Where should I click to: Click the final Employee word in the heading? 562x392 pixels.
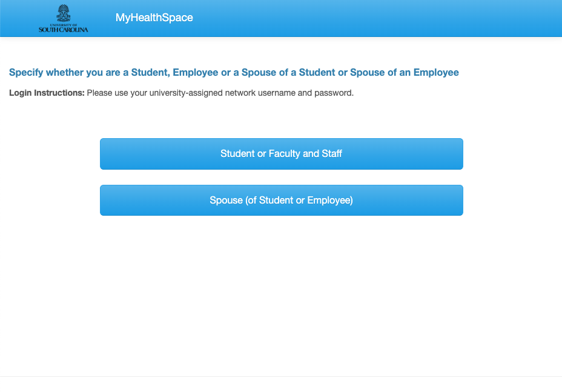click(x=436, y=73)
